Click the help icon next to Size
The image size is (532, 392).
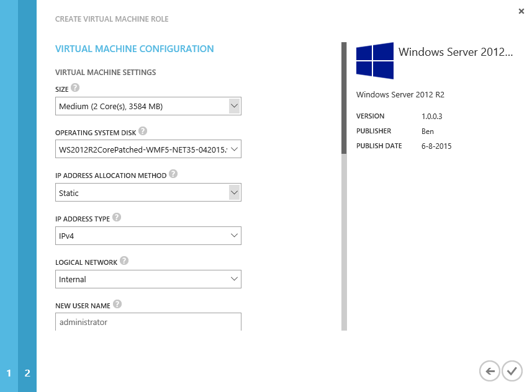pos(75,88)
